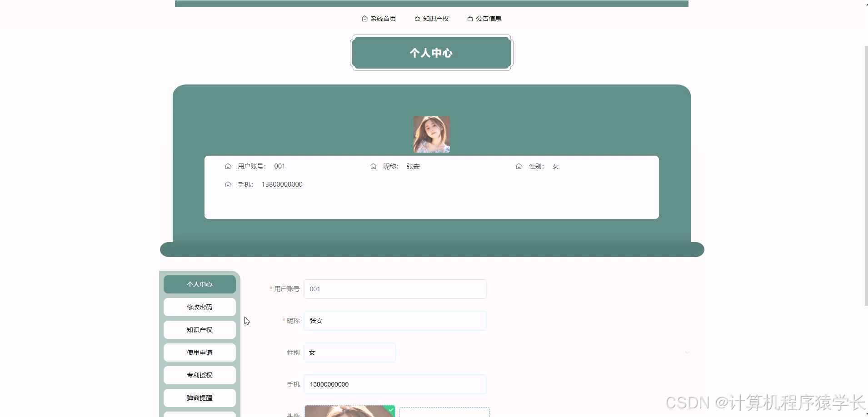This screenshot has width=868, height=417.
Task: Open the 修改密码 sidebar page
Action: pyautogui.click(x=199, y=307)
